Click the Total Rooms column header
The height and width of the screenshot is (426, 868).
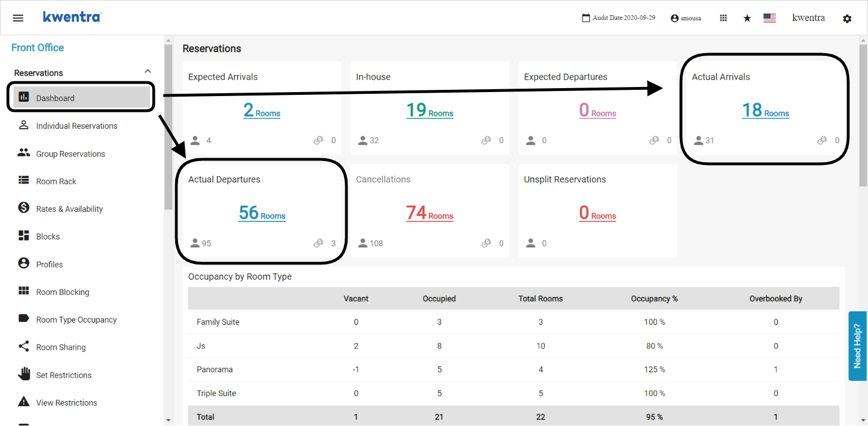click(541, 298)
